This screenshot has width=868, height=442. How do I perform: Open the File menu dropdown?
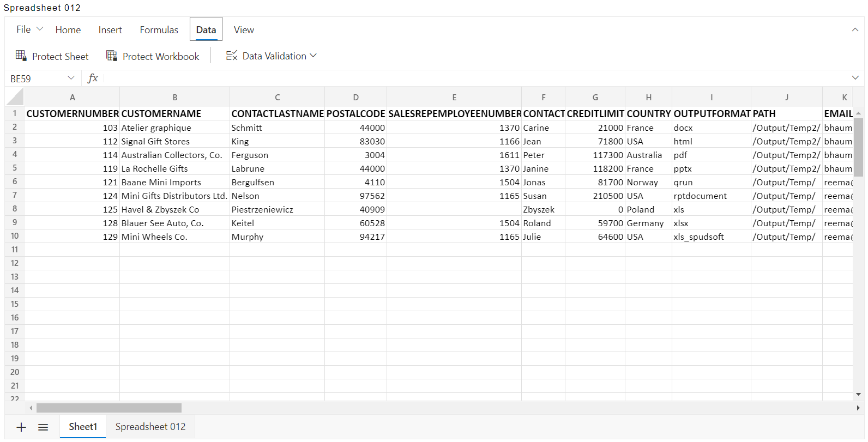tap(29, 29)
